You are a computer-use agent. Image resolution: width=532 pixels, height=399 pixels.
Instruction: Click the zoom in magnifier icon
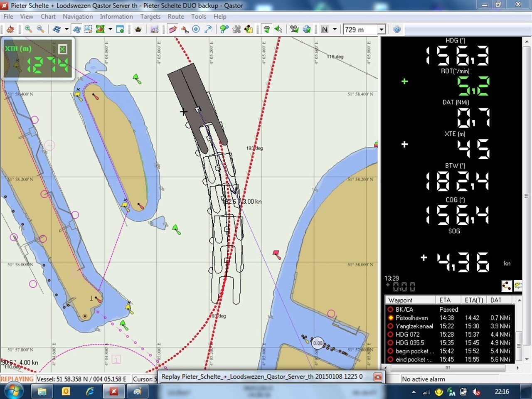[x=28, y=29]
